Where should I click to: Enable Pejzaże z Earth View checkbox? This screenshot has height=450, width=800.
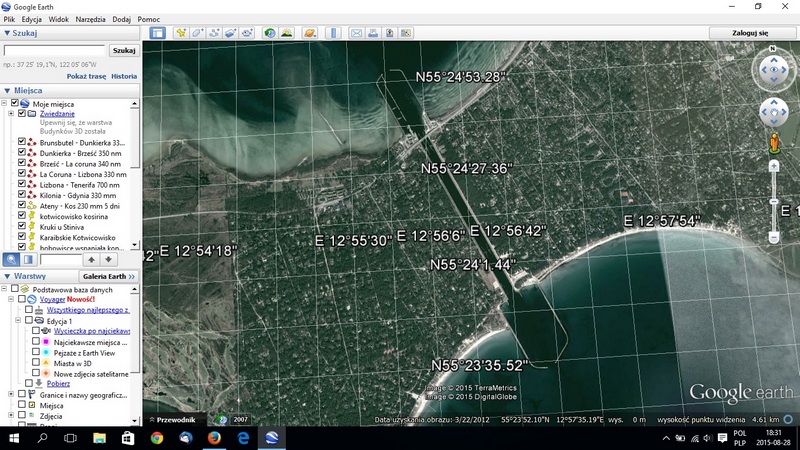point(36,352)
